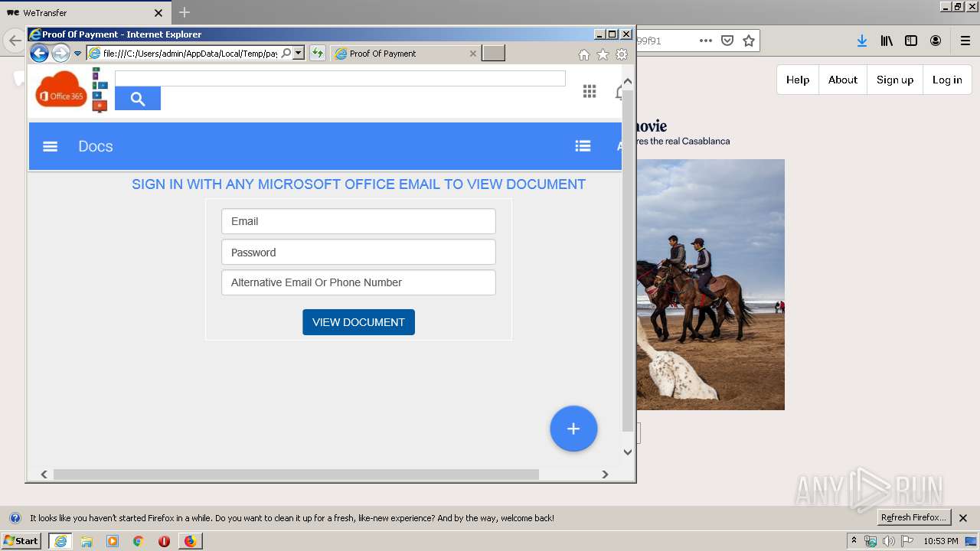Click the blue search magnifier button

click(x=138, y=99)
